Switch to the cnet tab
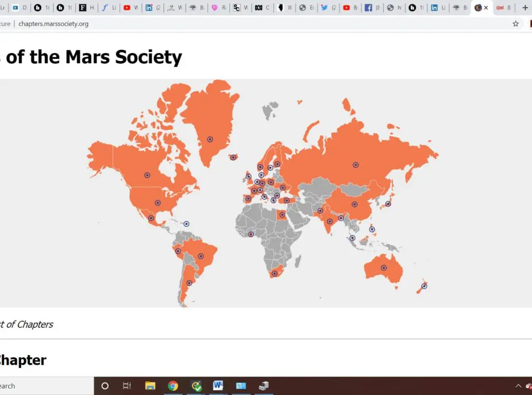 (503, 8)
